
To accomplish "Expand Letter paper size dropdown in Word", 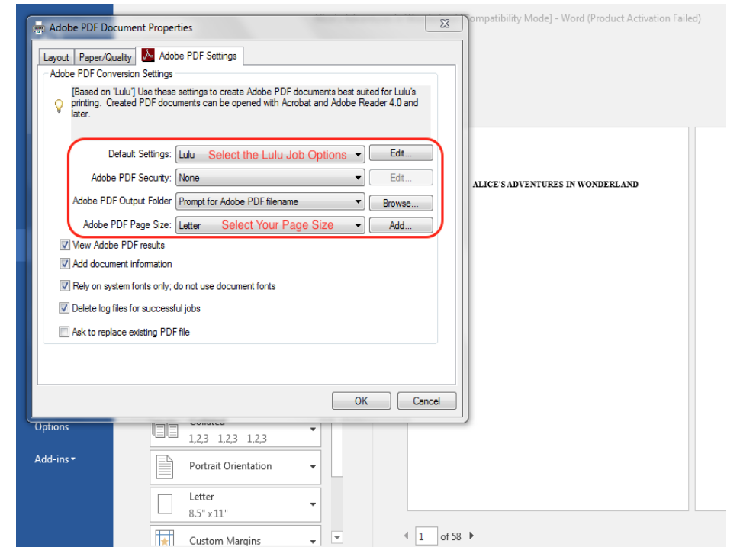I will 313,504.
